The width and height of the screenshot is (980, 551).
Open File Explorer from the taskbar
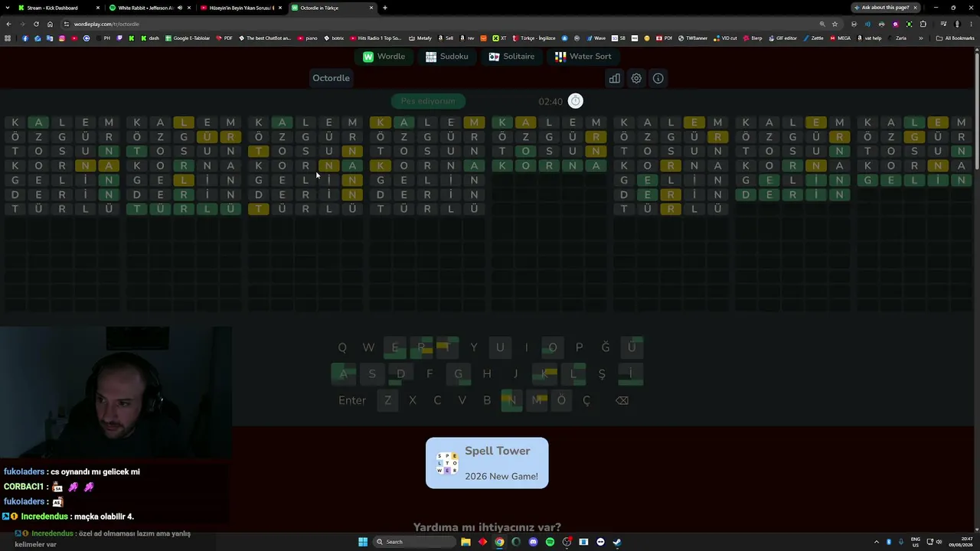coord(465,542)
